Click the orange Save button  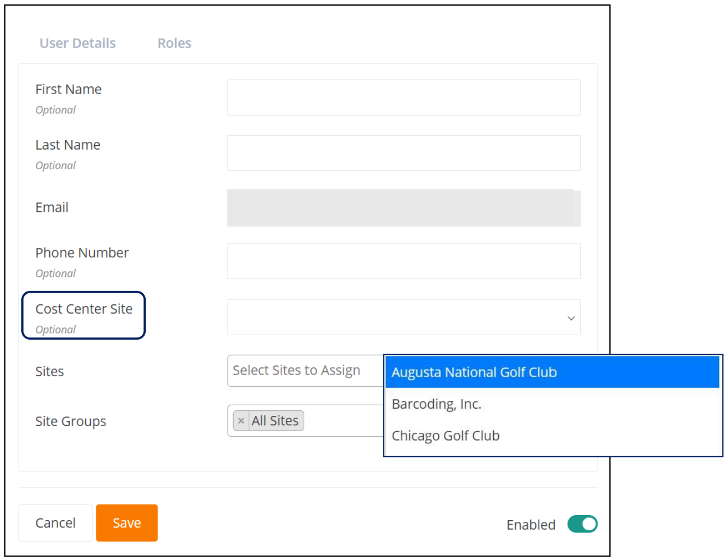click(127, 523)
